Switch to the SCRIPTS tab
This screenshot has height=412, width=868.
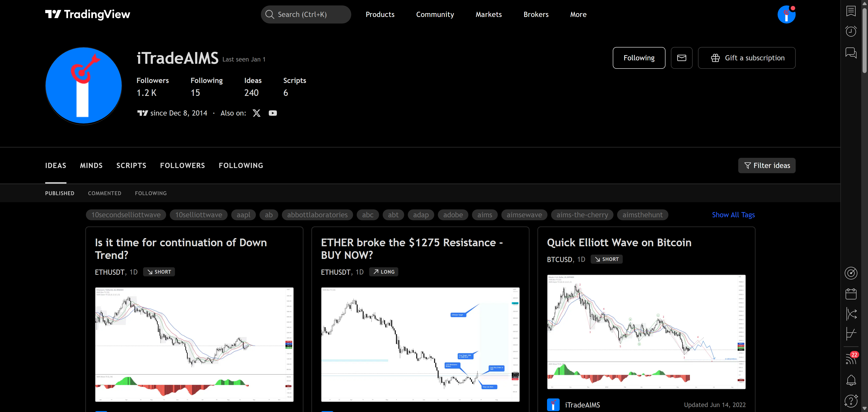pos(131,166)
